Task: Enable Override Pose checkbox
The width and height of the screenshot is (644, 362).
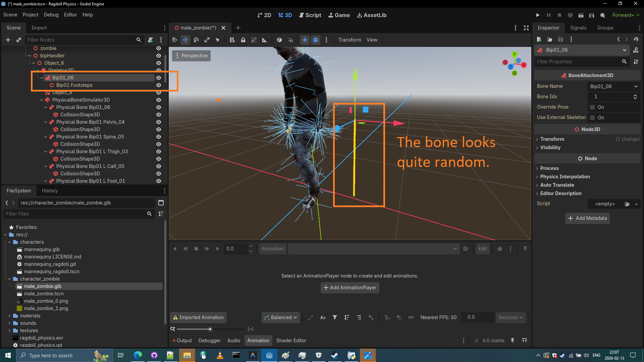Action: pos(593,107)
